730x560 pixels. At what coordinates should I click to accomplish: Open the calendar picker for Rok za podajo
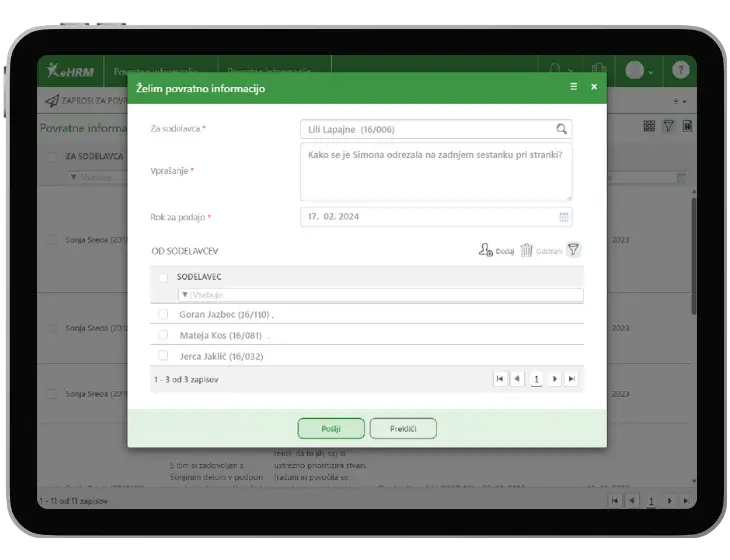click(x=563, y=216)
